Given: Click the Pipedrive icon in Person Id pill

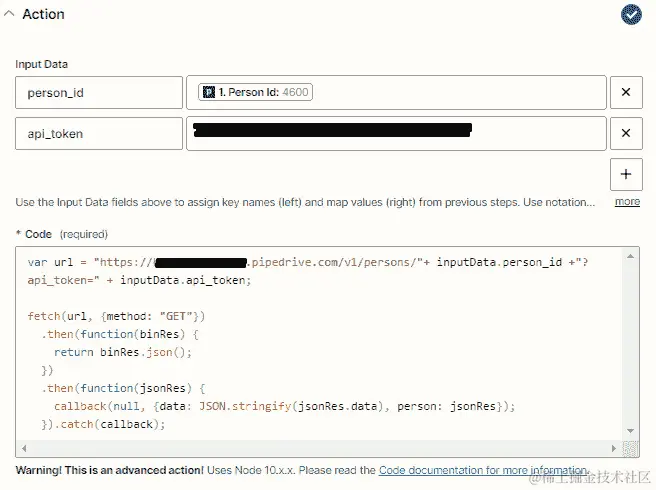Looking at the screenshot, I should [209, 92].
